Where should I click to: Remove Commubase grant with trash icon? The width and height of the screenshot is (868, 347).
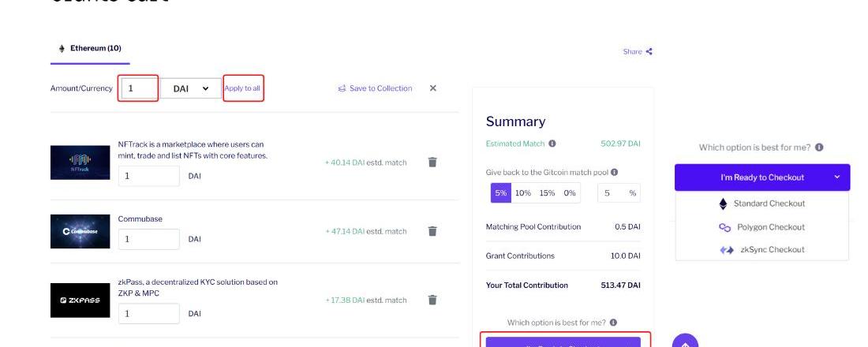432,231
